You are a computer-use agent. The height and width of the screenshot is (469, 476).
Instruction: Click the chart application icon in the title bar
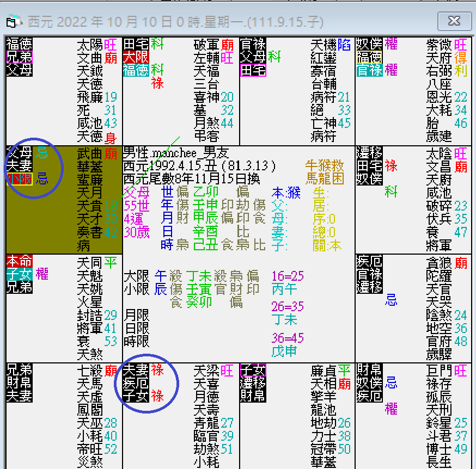(x=12, y=22)
